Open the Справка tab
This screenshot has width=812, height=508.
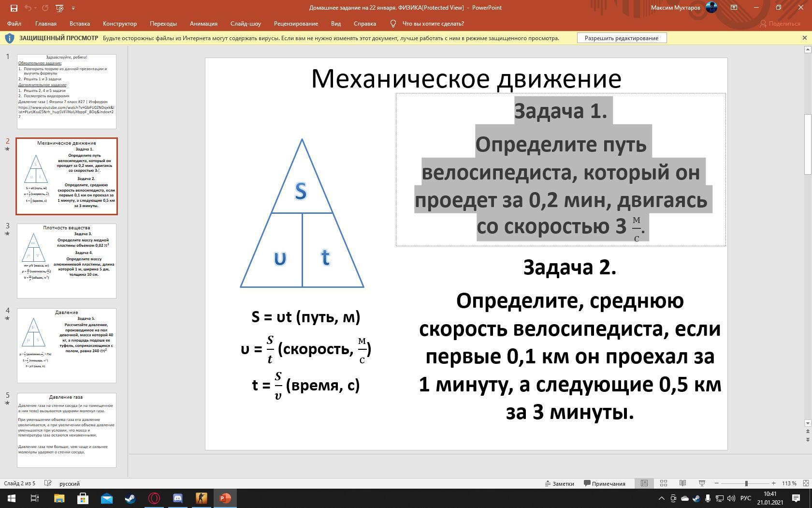[365, 24]
